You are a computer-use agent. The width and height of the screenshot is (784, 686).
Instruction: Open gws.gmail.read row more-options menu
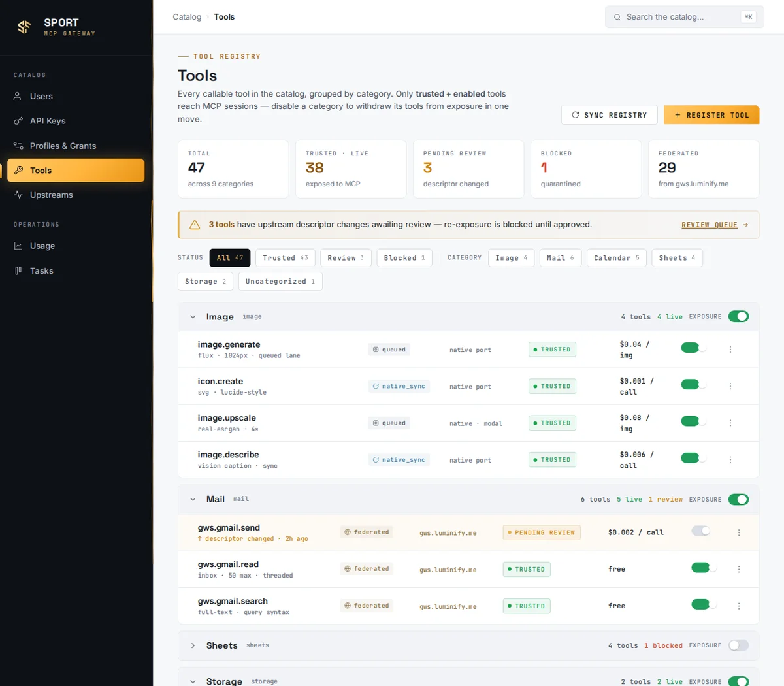[x=739, y=569]
